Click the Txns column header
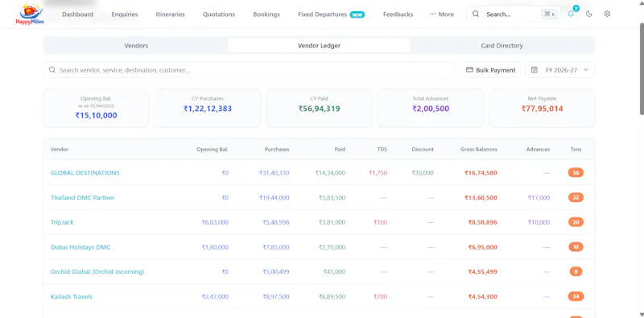 click(576, 149)
